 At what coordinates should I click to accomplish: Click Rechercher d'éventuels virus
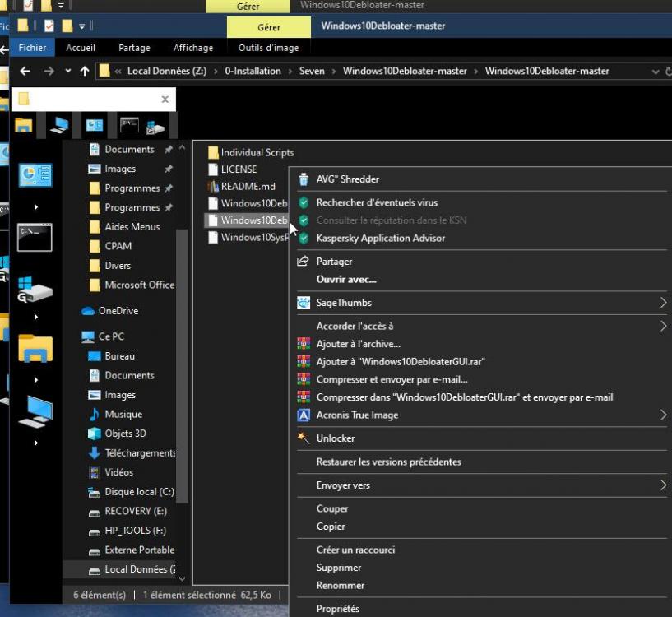[x=377, y=202]
